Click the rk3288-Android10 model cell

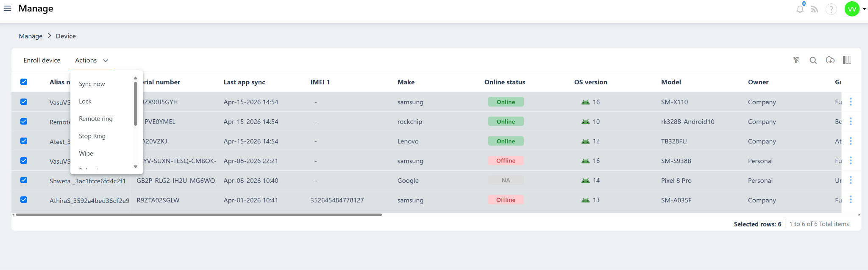[x=687, y=122]
